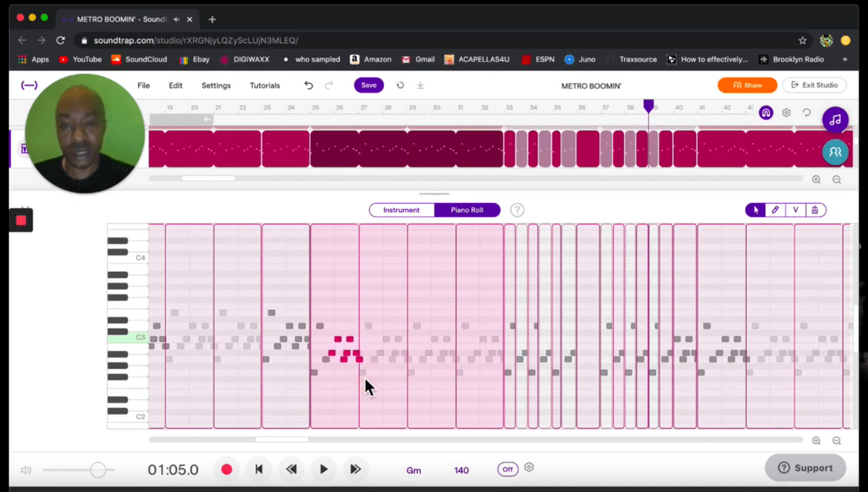Screen dimensions: 868x492
Task: Expand the bookmarks overflow chevron
Action: [x=844, y=59]
